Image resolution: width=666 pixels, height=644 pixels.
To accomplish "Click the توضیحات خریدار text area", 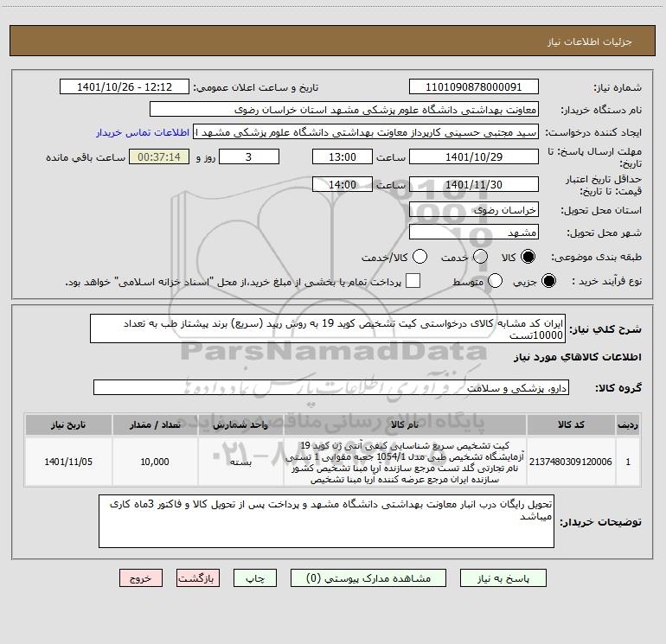I will click(x=326, y=521).
